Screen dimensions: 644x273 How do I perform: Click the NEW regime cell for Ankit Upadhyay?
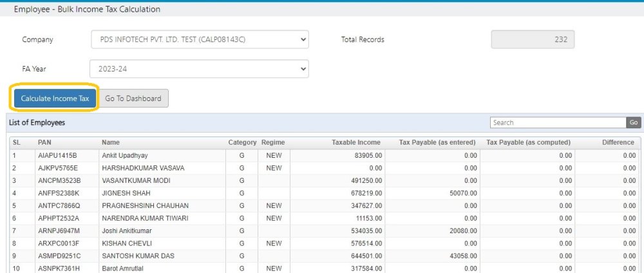coord(274,156)
